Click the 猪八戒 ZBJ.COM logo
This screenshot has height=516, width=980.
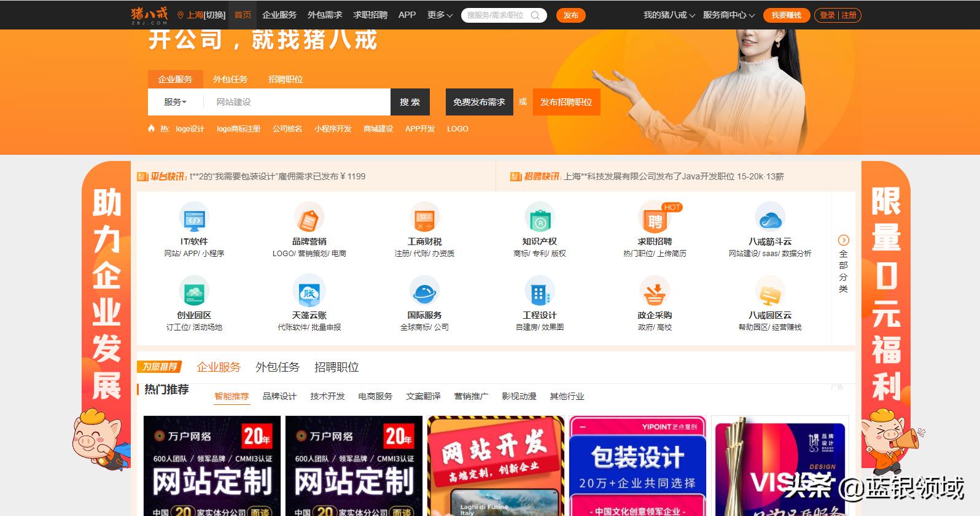149,15
